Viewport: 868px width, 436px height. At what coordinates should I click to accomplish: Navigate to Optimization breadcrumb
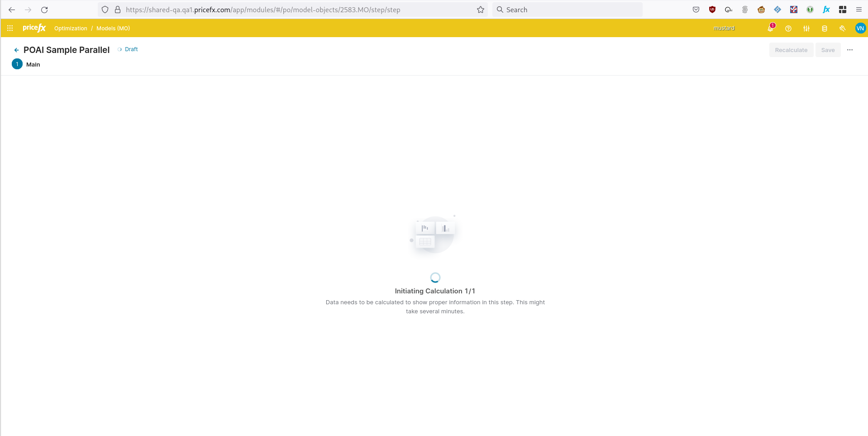click(71, 29)
